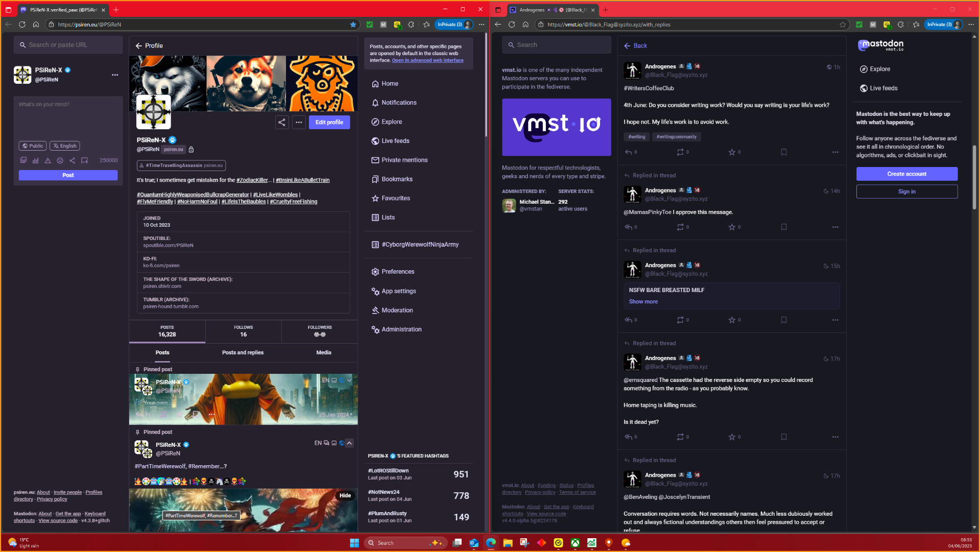
Task: Bookmark the #WritersCoffeeClub post
Action: pos(784,152)
